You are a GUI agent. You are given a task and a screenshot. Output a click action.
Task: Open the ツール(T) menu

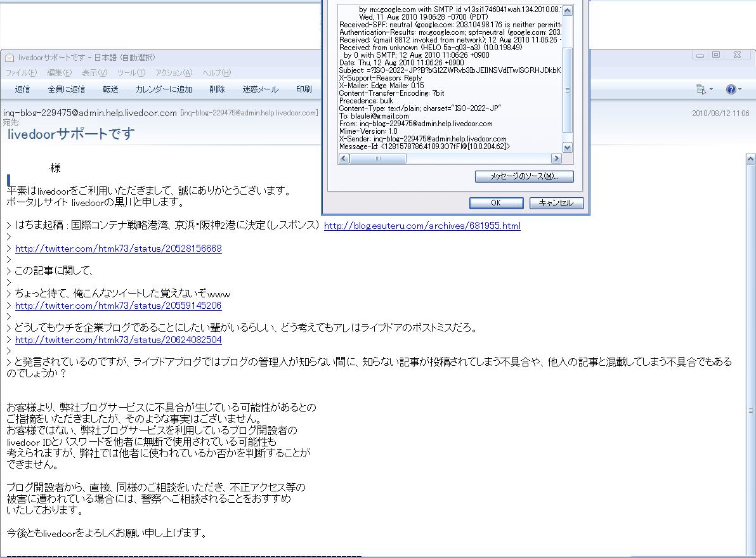131,73
